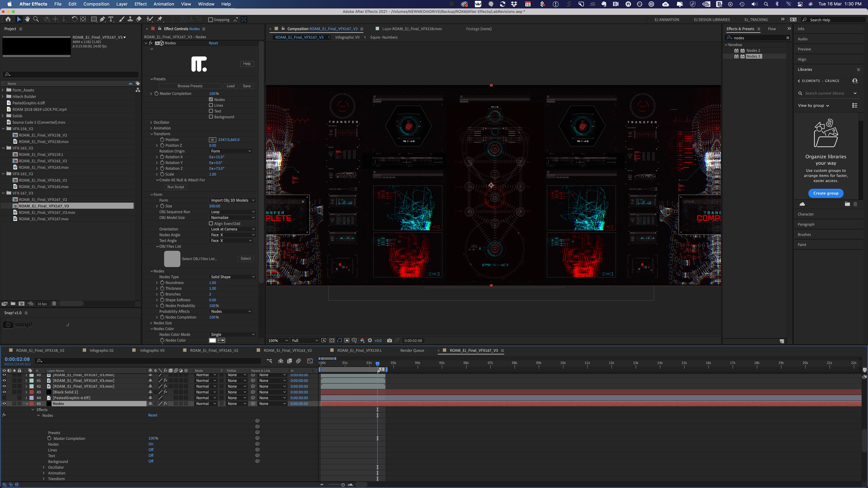Image resolution: width=868 pixels, height=488 pixels.
Task: Open the Animation menu
Action: point(164,4)
